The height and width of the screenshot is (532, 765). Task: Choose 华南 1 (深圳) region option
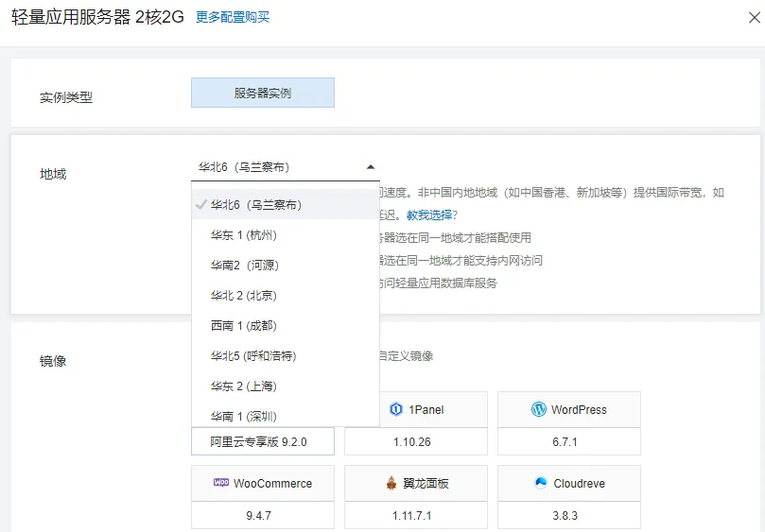tap(286, 415)
